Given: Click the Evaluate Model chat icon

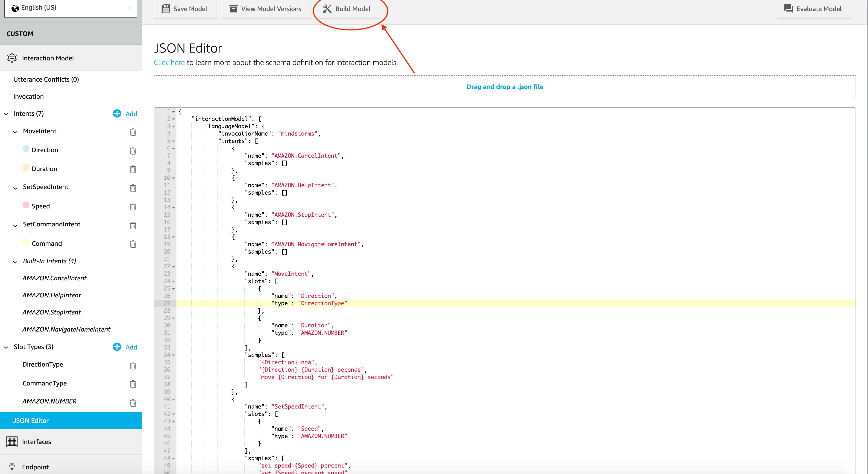Looking at the screenshot, I should pyautogui.click(x=789, y=9).
